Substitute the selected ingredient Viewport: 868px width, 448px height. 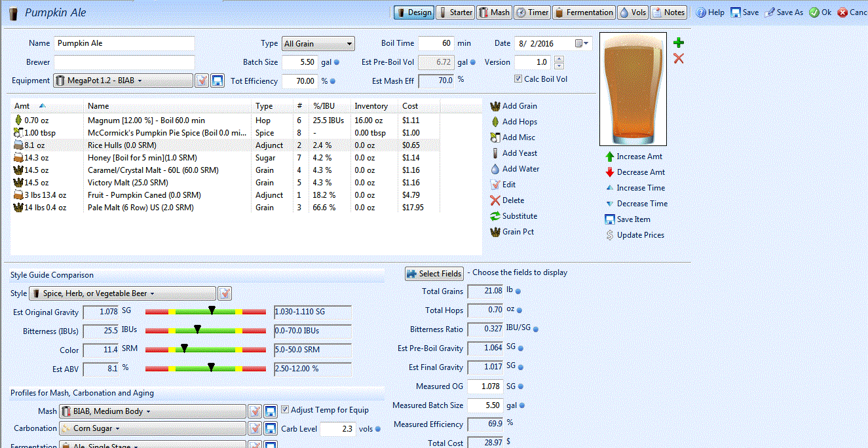514,216
